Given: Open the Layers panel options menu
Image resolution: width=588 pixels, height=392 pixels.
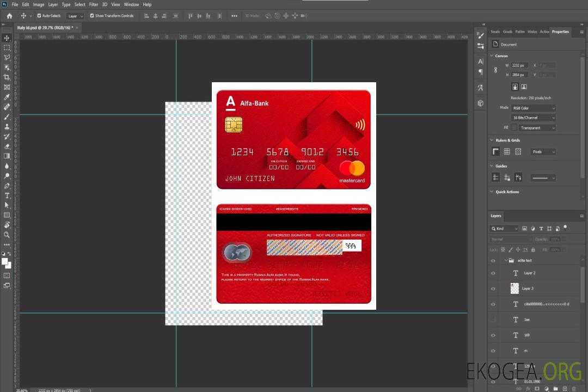Looking at the screenshot, I should pos(581,216).
